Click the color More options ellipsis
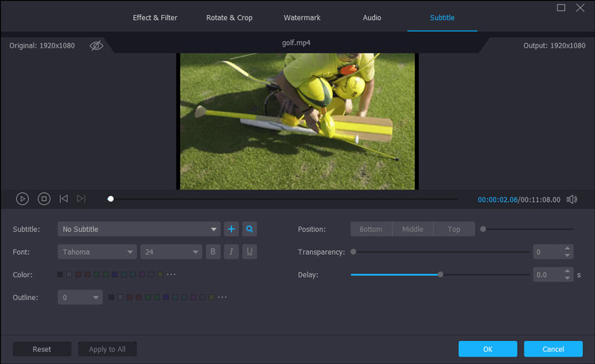Screen dimensions: 595x364 click(171, 275)
